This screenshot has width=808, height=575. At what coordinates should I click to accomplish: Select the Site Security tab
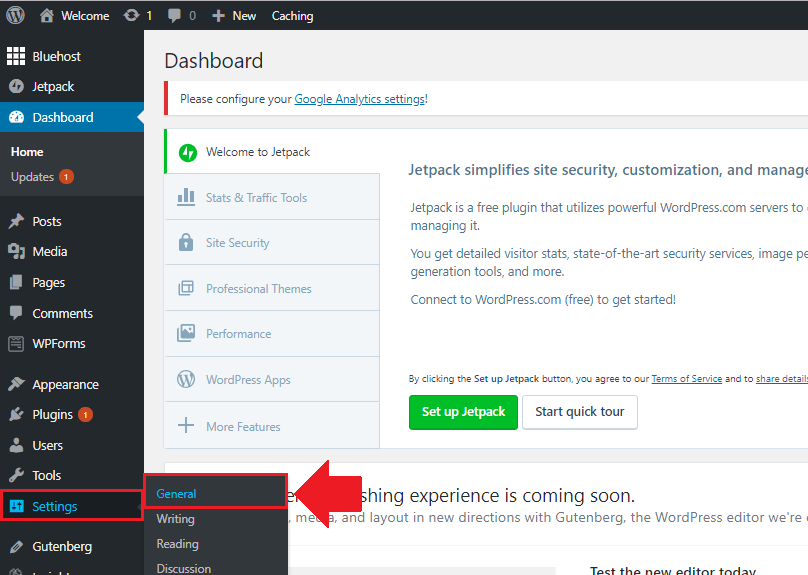click(272, 243)
